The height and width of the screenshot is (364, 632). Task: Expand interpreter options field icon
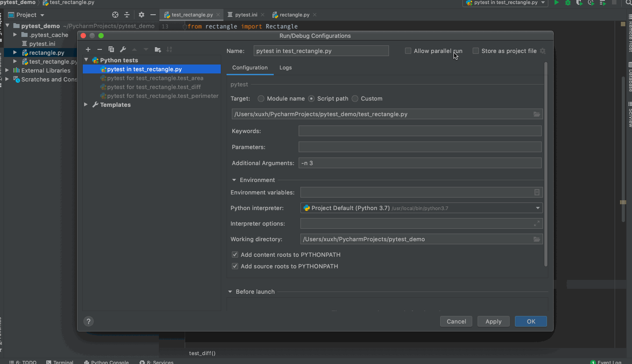(537, 223)
